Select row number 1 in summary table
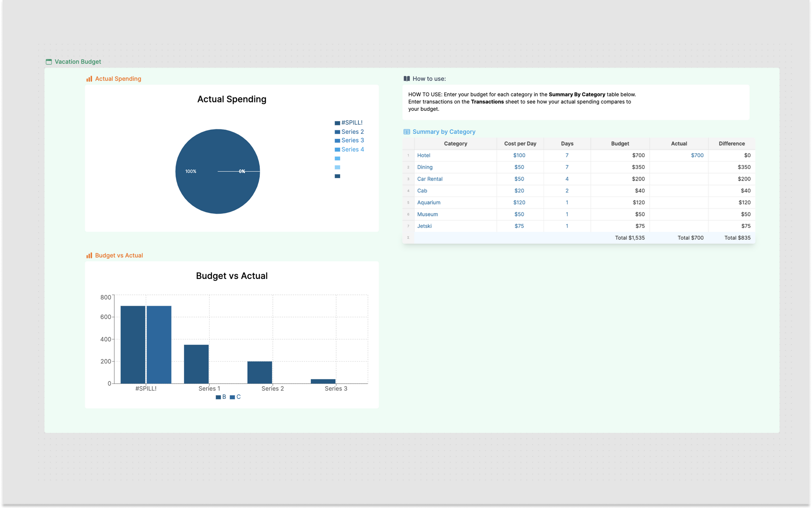812x508 pixels. [x=408, y=156]
